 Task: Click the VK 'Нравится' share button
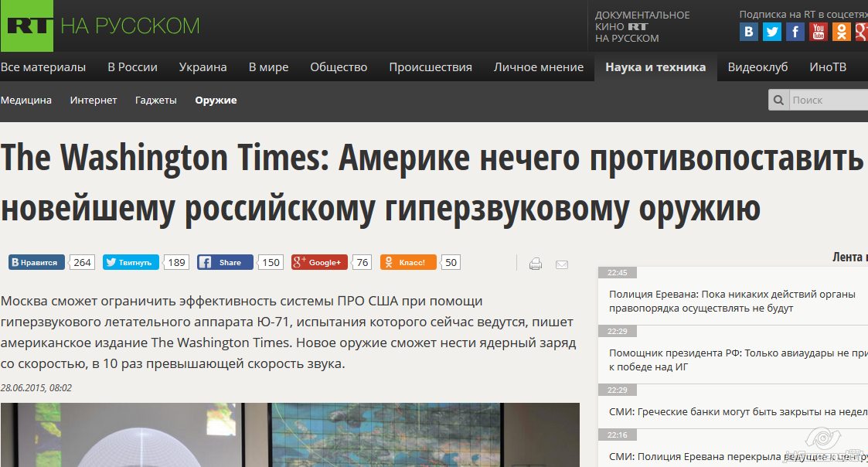[x=36, y=262]
